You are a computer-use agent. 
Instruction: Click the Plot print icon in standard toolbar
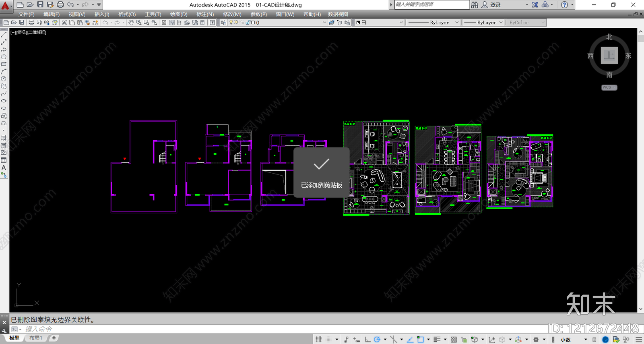coord(31,23)
